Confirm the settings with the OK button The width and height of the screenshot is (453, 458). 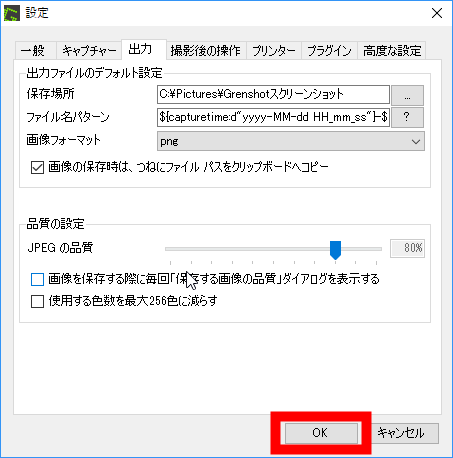[x=321, y=433]
